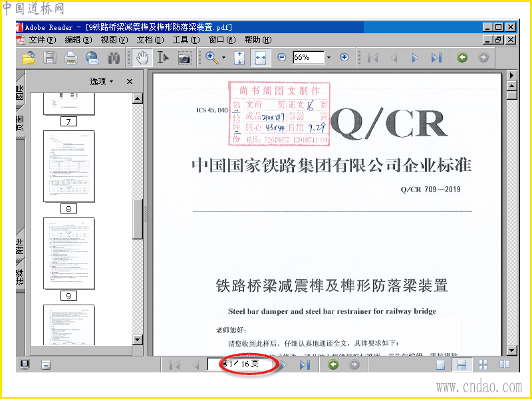Open the 工具 menu
Viewport: 532px width, 399px height.
186,40
